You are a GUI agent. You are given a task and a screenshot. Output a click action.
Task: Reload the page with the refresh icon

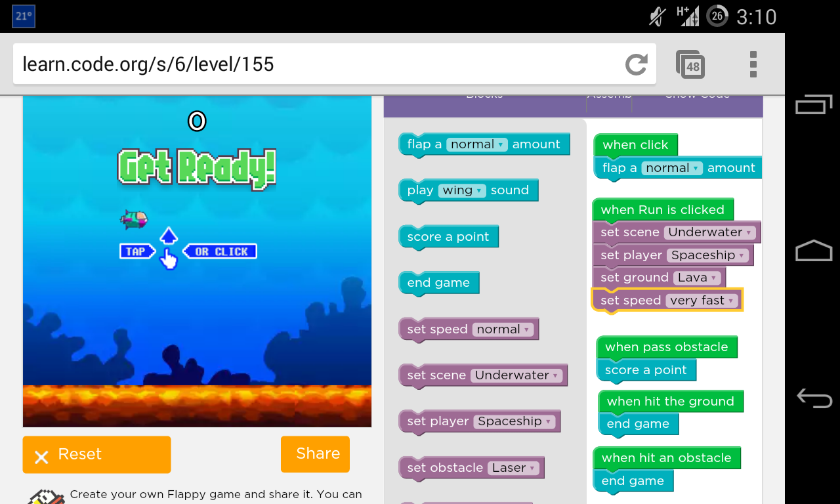(x=636, y=64)
